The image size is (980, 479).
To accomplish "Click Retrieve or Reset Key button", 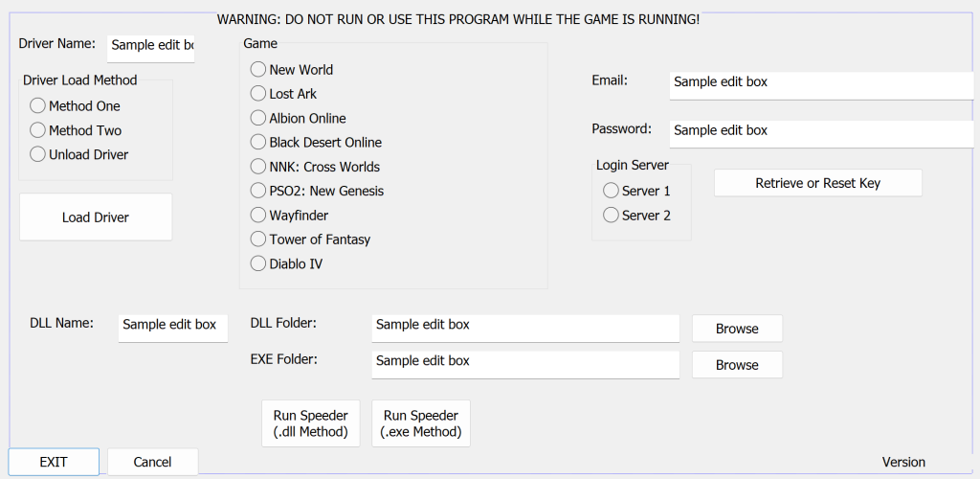I will tap(818, 183).
